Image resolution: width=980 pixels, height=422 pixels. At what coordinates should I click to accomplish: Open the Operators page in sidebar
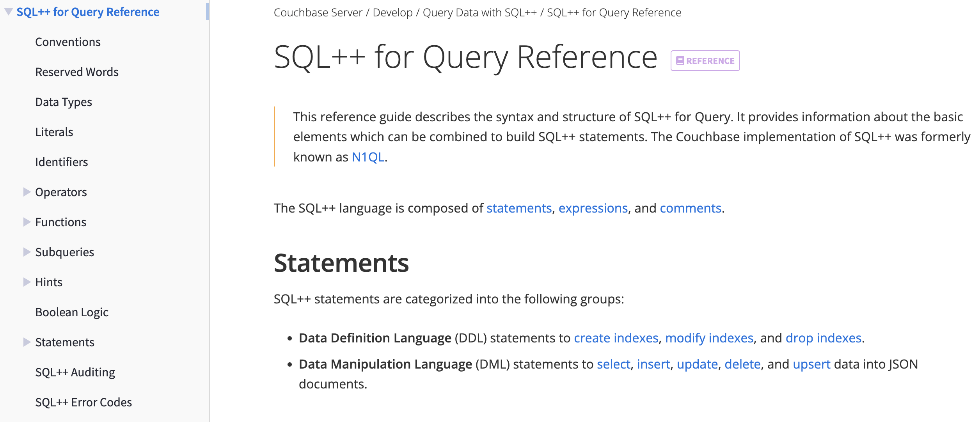coord(61,192)
